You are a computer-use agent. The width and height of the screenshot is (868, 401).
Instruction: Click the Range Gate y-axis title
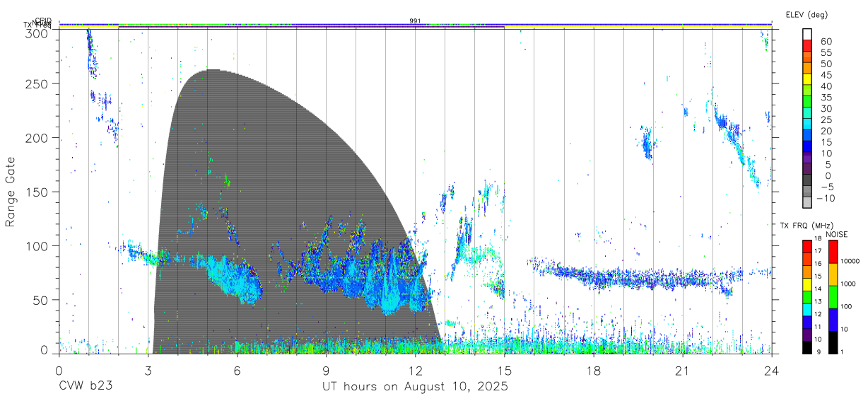click(11, 191)
